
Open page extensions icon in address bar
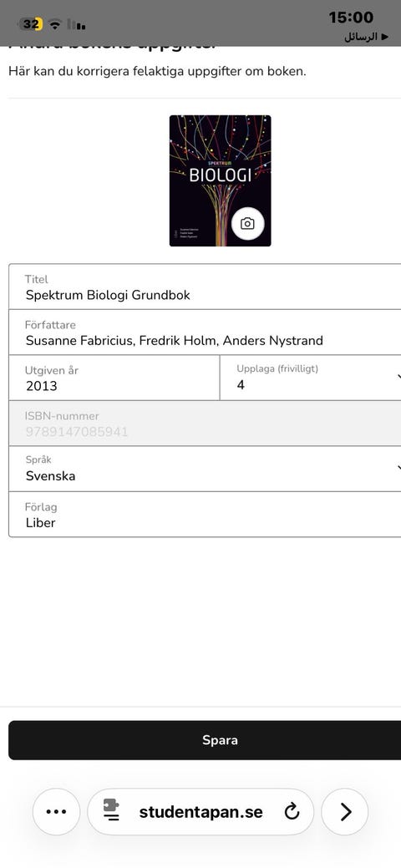click(111, 811)
